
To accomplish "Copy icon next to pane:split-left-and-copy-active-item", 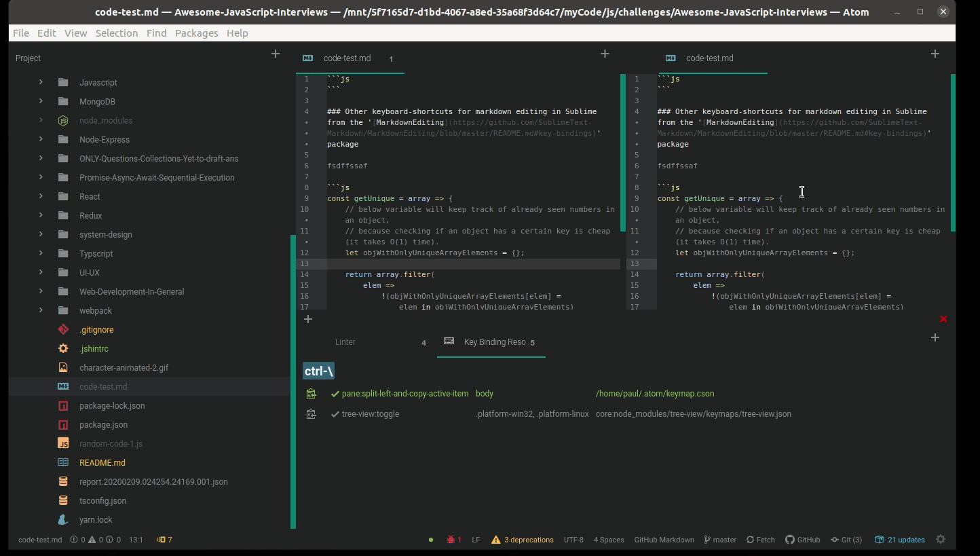I will click(x=311, y=394).
